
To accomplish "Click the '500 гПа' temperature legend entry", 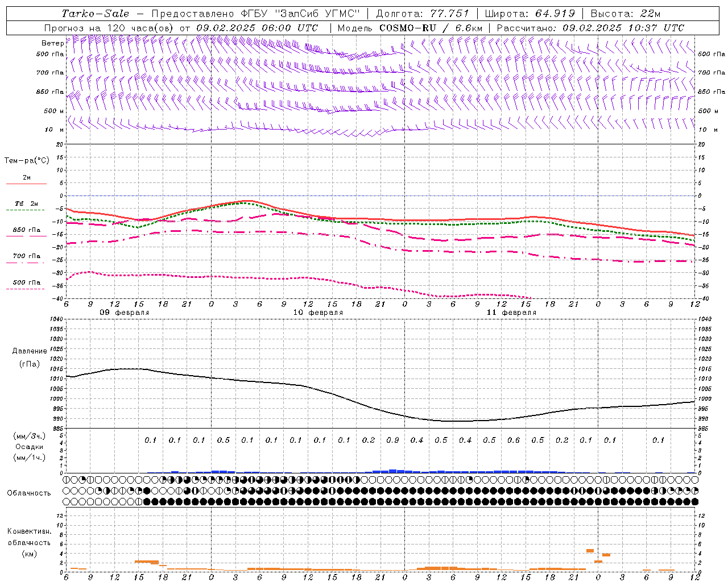I will coord(27,282).
